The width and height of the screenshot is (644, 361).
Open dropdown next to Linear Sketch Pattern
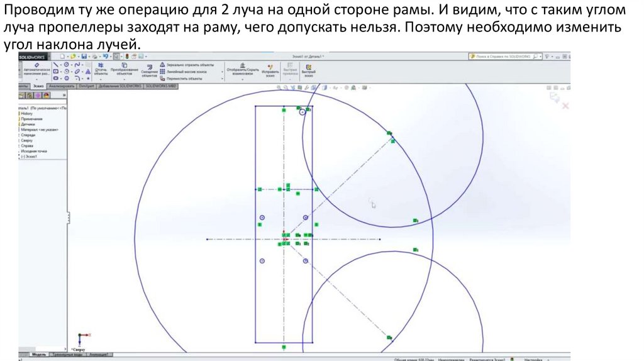coord(222,72)
